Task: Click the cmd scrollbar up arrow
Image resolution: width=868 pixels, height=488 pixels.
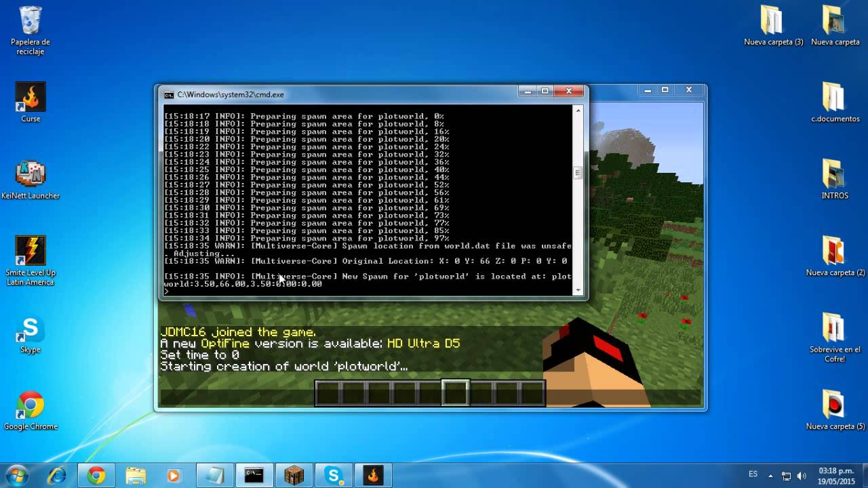Action: [578, 110]
